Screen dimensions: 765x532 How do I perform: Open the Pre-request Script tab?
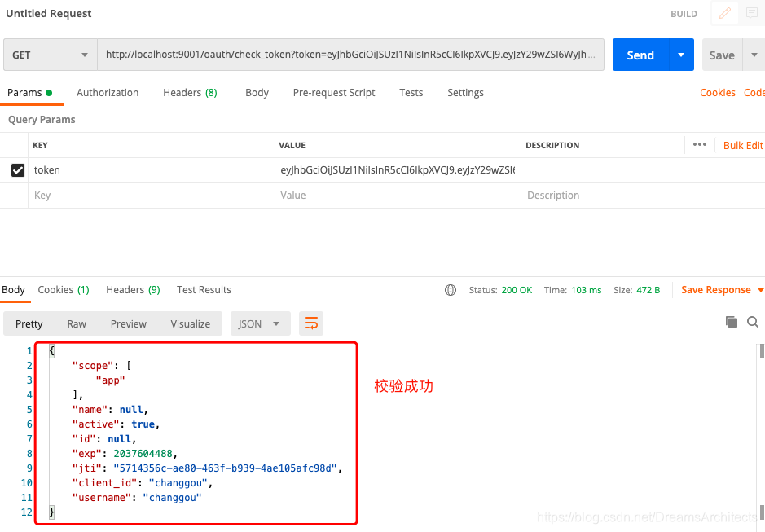(x=334, y=93)
